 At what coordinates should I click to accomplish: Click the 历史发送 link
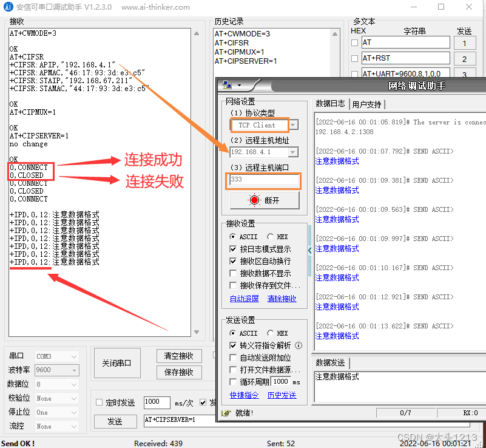[282, 395]
